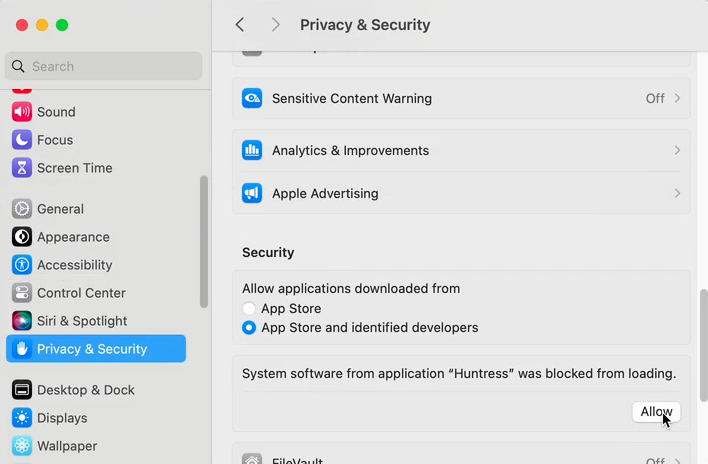Open Screen Time hourglass icon
708x464 pixels.
22,168
